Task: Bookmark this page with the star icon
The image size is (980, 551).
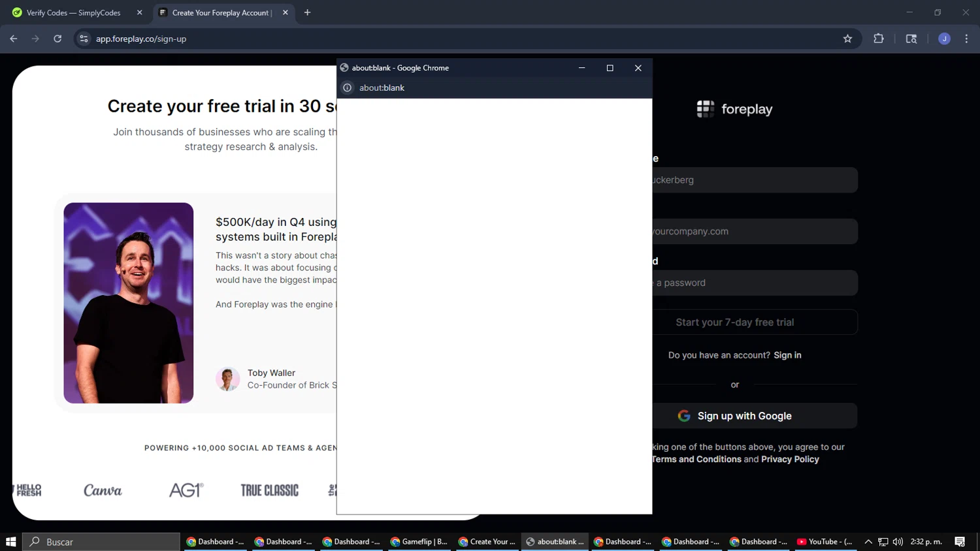Action: pyautogui.click(x=847, y=39)
